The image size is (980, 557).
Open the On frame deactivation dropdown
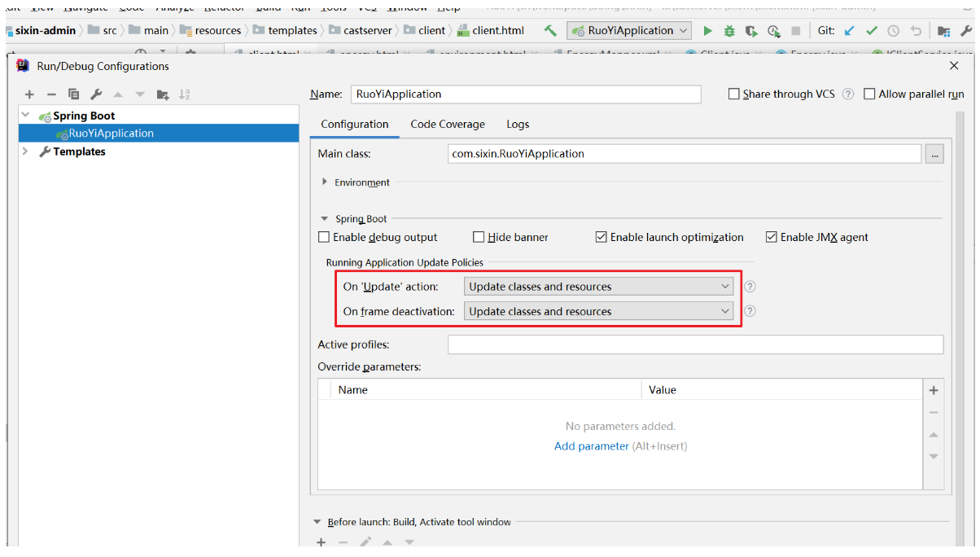point(598,311)
